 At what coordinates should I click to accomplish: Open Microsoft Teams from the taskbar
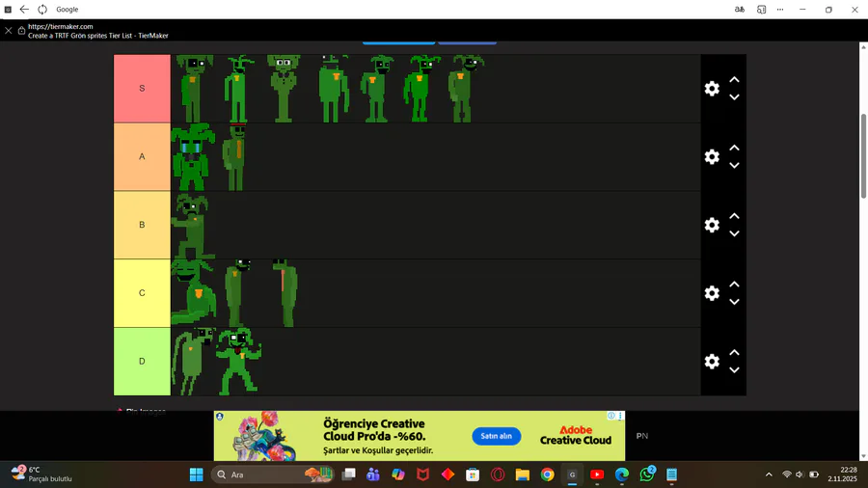[x=373, y=474]
